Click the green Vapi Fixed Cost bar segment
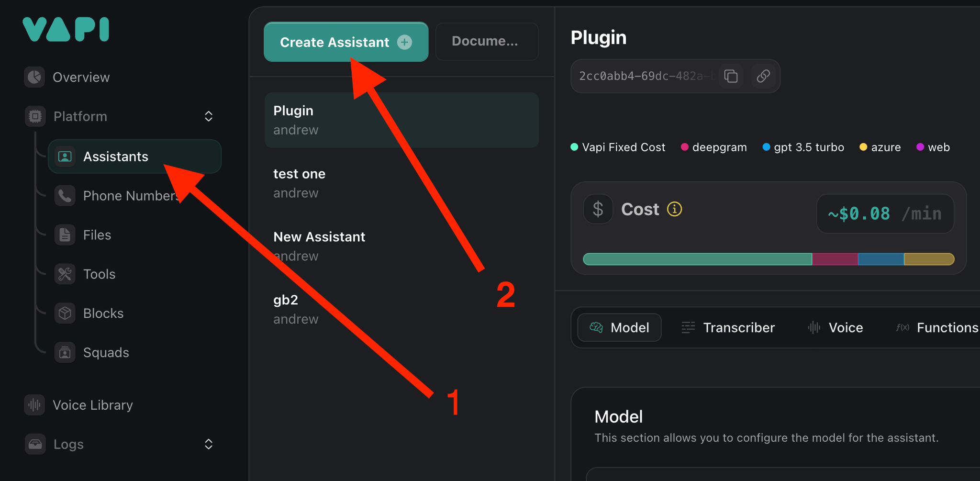 click(698, 259)
